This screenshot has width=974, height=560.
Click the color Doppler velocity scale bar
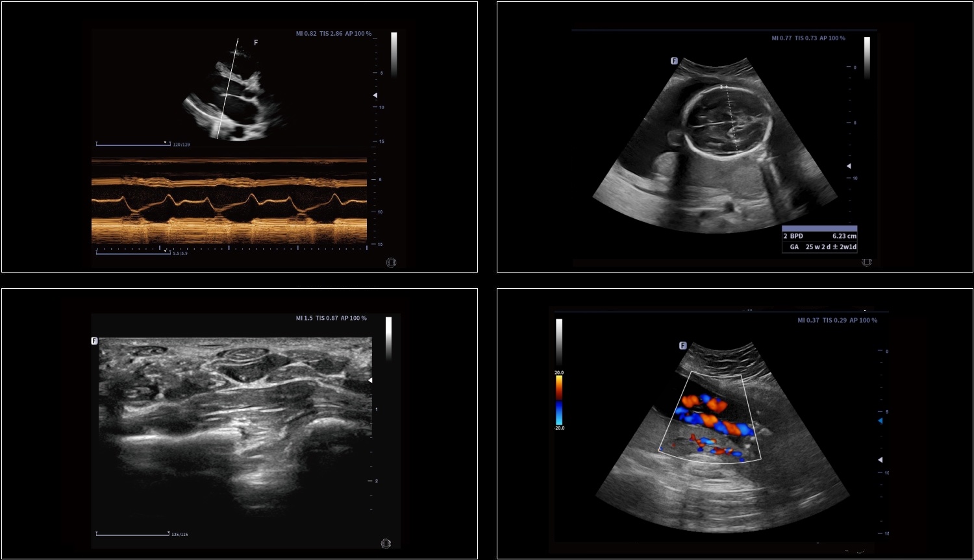[x=558, y=399]
